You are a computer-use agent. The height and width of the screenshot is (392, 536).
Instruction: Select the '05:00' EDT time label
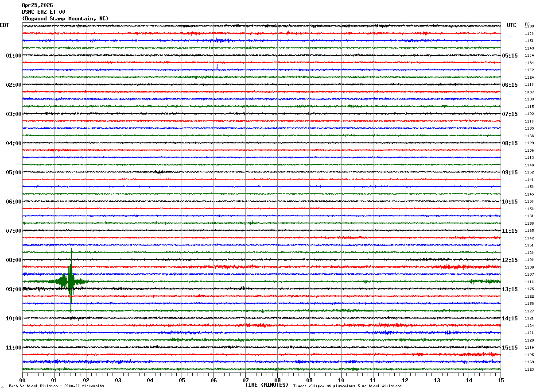point(14,173)
